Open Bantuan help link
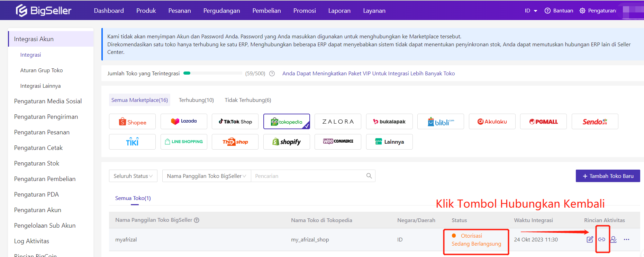 (x=559, y=11)
